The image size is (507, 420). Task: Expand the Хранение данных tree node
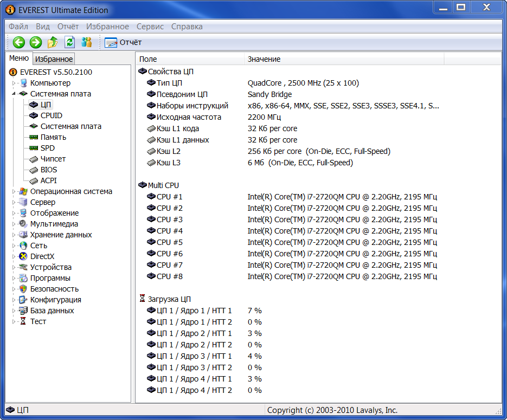14,235
